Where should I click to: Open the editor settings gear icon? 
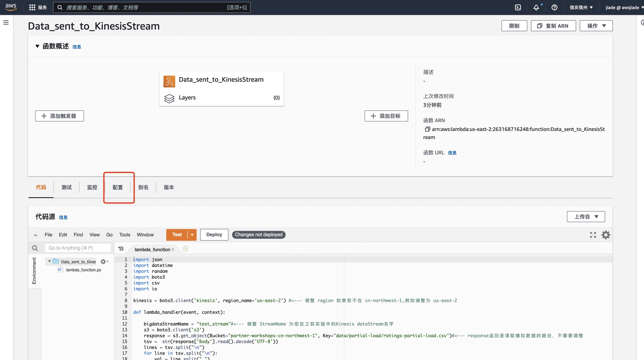pyautogui.click(x=606, y=235)
